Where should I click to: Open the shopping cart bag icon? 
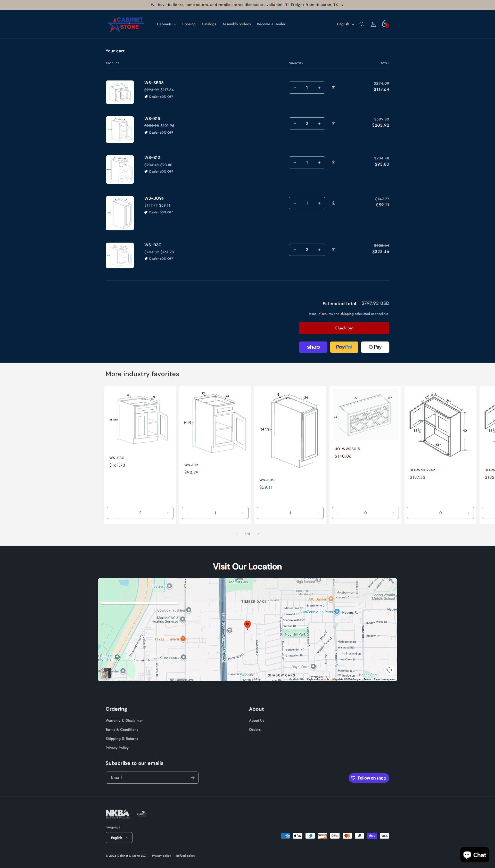pyautogui.click(x=384, y=24)
